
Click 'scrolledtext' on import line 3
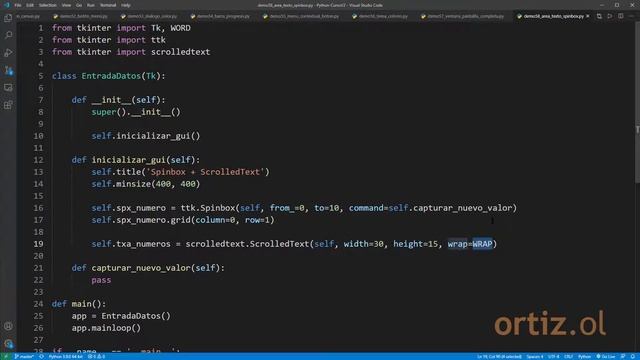(180, 52)
